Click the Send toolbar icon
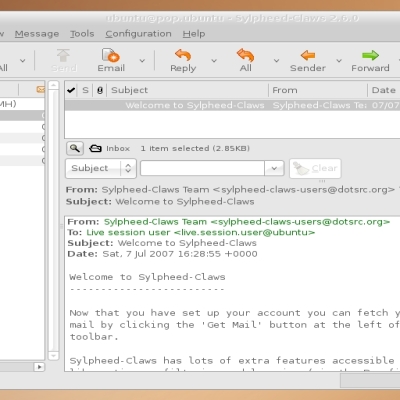Screen dimensions: 400x400 pyautogui.click(x=63, y=60)
